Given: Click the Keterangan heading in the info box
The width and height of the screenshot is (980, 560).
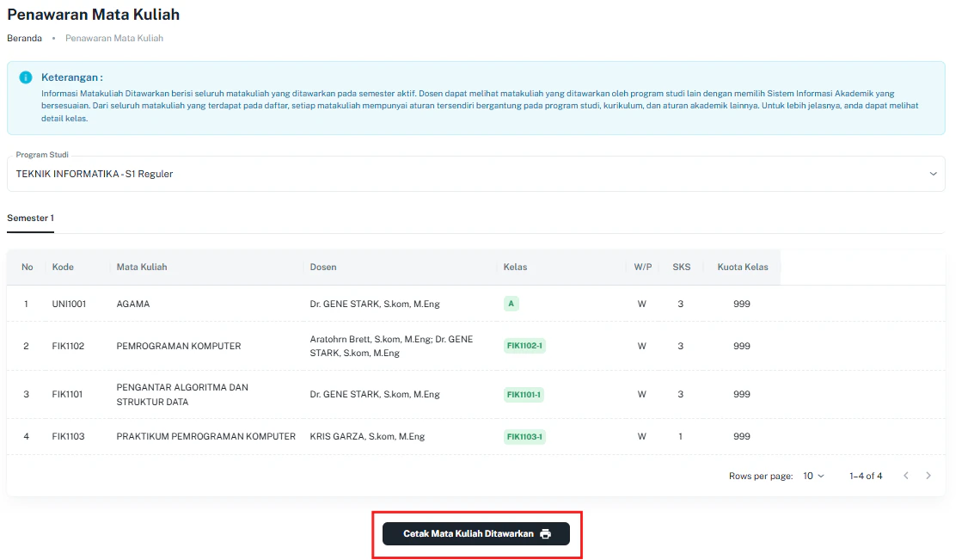Looking at the screenshot, I should (72, 77).
